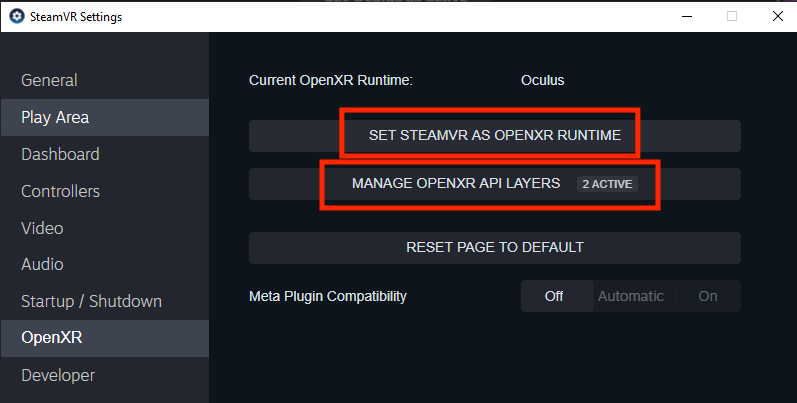Image resolution: width=797 pixels, height=403 pixels.
Task: Close the SteamVR Settings window
Action: tap(777, 16)
